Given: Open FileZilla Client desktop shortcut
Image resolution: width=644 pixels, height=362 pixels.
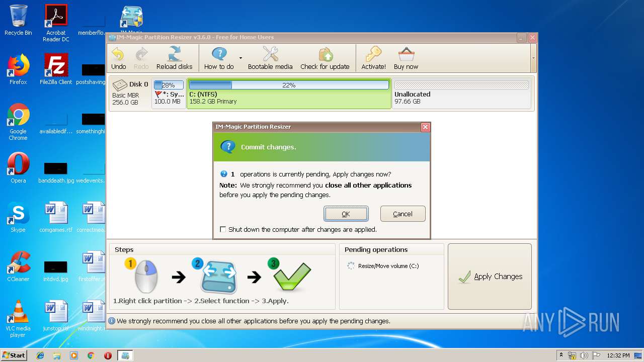Looking at the screenshot, I should point(56,69).
